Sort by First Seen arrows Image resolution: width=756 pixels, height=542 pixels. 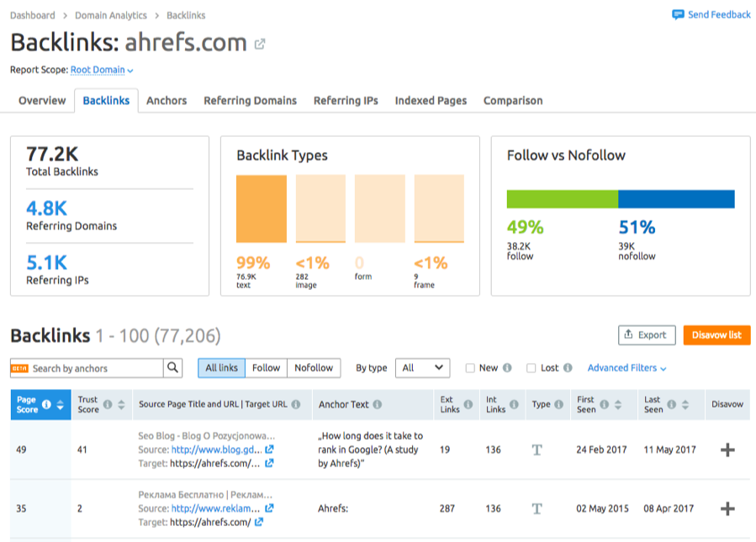pyautogui.click(x=617, y=405)
